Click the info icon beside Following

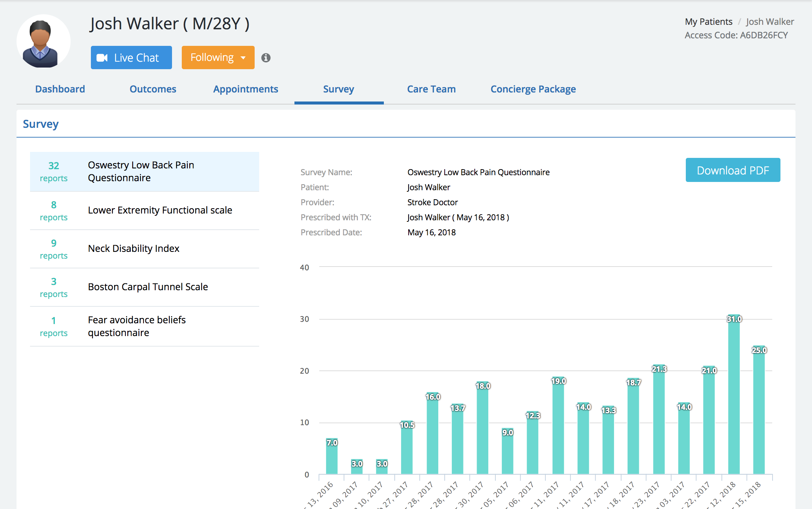tap(266, 58)
